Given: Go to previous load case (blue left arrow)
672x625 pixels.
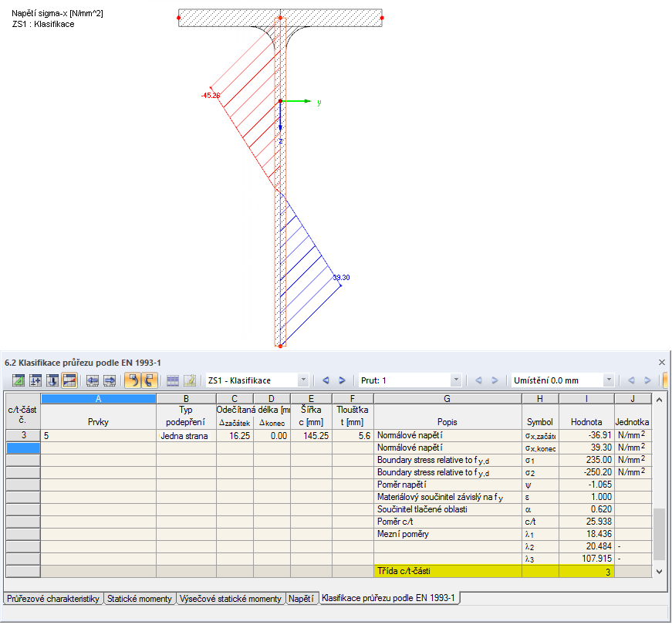Looking at the screenshot, I should tap(326, 380).
